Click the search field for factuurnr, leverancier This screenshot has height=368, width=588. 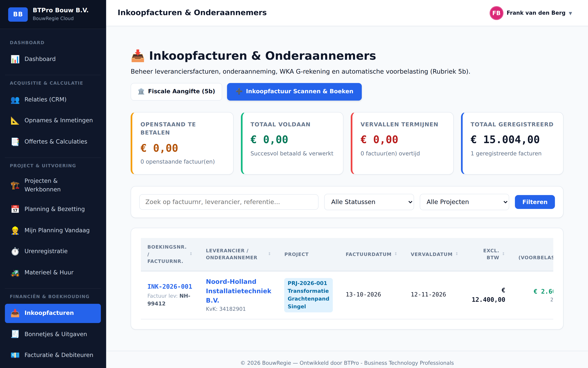click(229, 202)
